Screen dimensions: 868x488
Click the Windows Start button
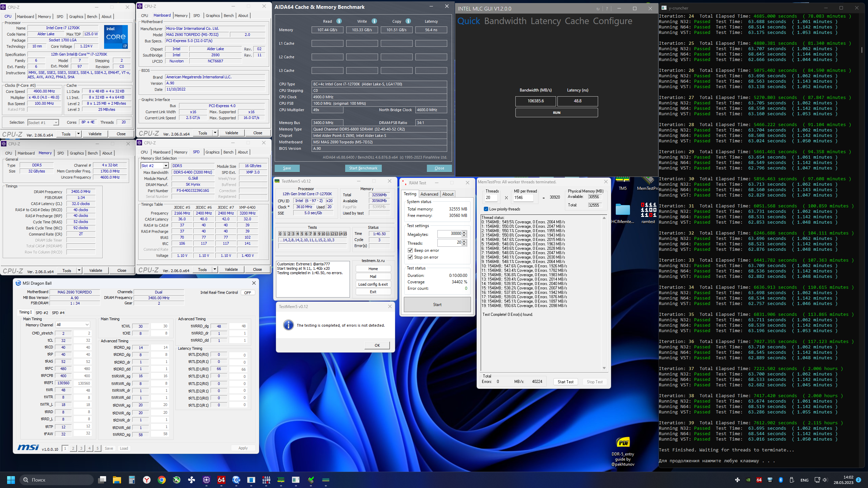(11, 480)
